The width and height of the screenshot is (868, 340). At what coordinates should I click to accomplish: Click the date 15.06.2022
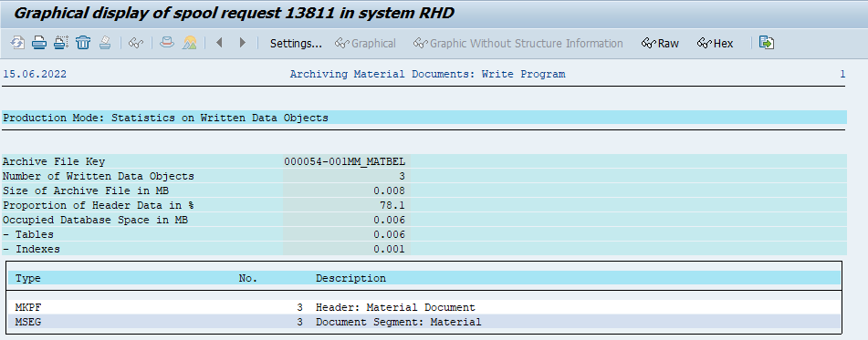point(35,74)
